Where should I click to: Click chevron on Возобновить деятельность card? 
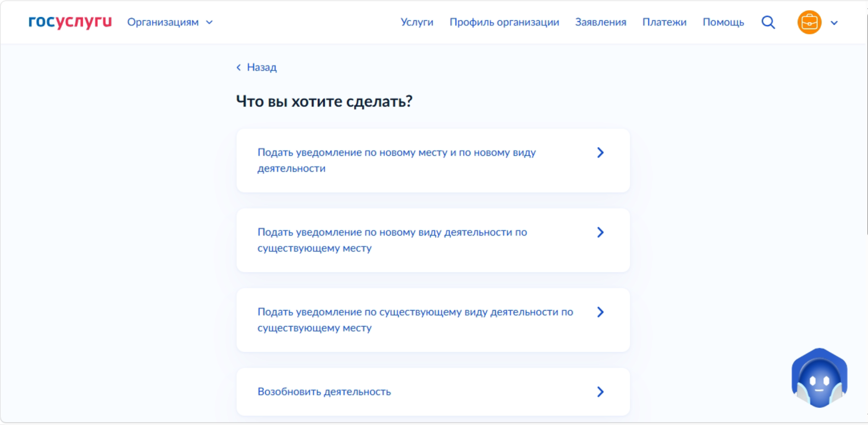[600, 392]
